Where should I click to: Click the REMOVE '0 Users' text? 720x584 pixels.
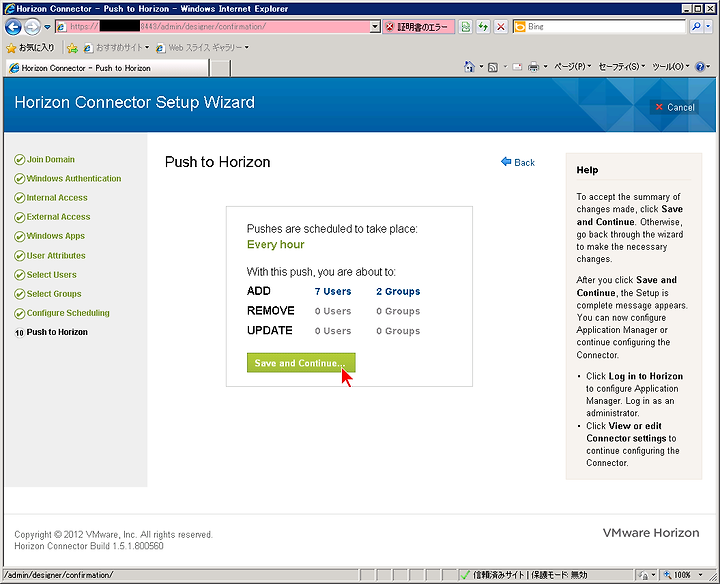pos(333,311)
